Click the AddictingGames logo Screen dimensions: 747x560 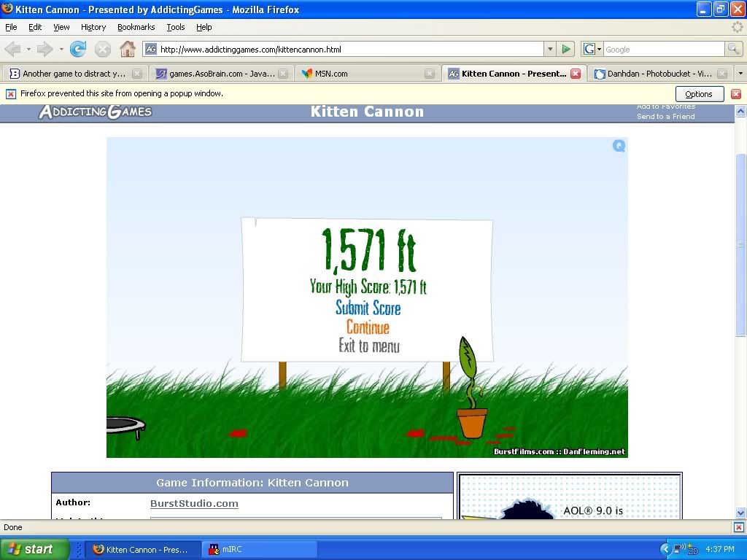[96, 112]
